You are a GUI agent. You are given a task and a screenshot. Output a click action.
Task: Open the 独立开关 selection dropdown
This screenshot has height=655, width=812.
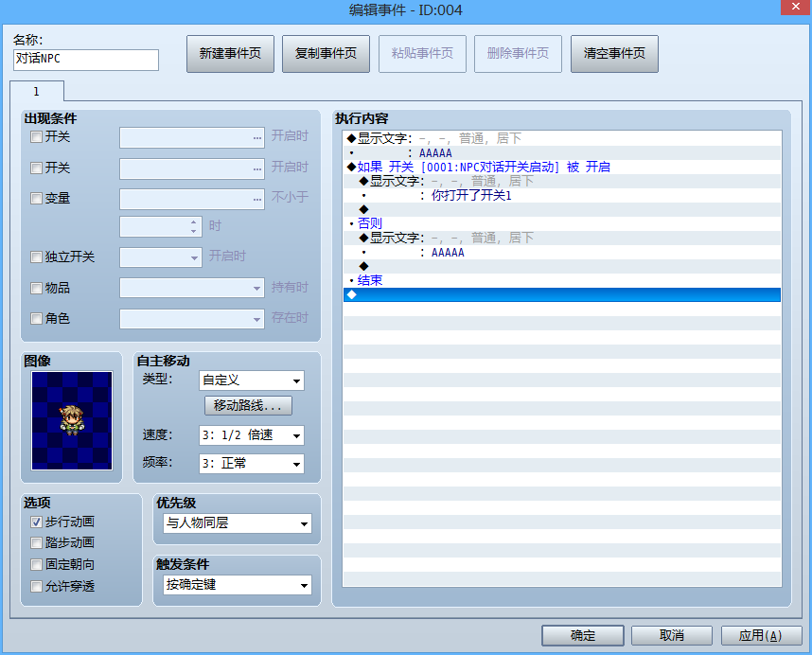161,257
